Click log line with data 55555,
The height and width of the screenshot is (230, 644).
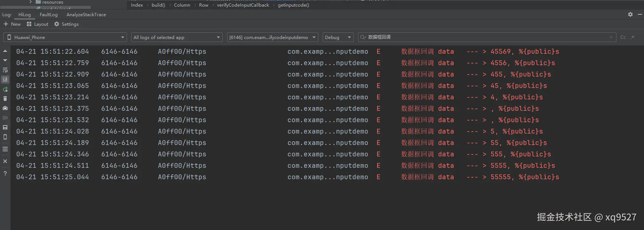tap(327, 177)
